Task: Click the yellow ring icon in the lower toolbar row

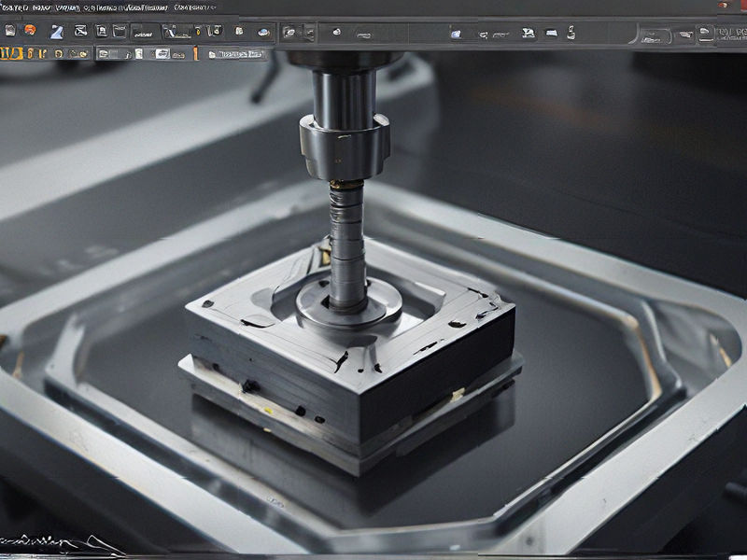Action: click(x=59, y=54)
